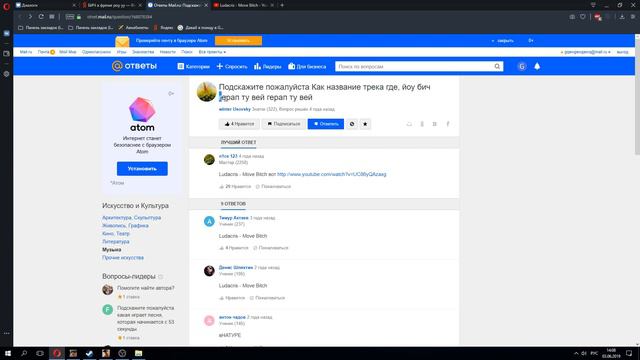Click the Тимур answer's blue avatar
The width and height of the screenshot is (640, 360).
pyautogui.click(x=209, y=221)
